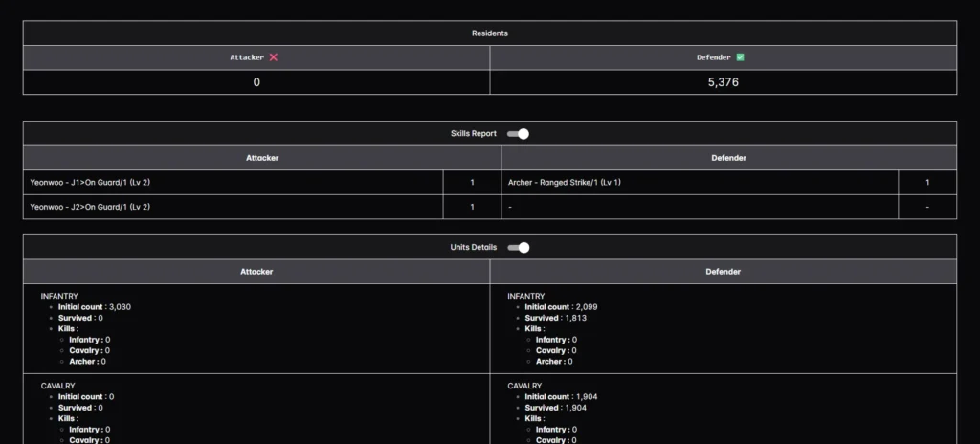The image size is (980, 444).
Task: Click the Units Details title label
Action: coord(475,248)
